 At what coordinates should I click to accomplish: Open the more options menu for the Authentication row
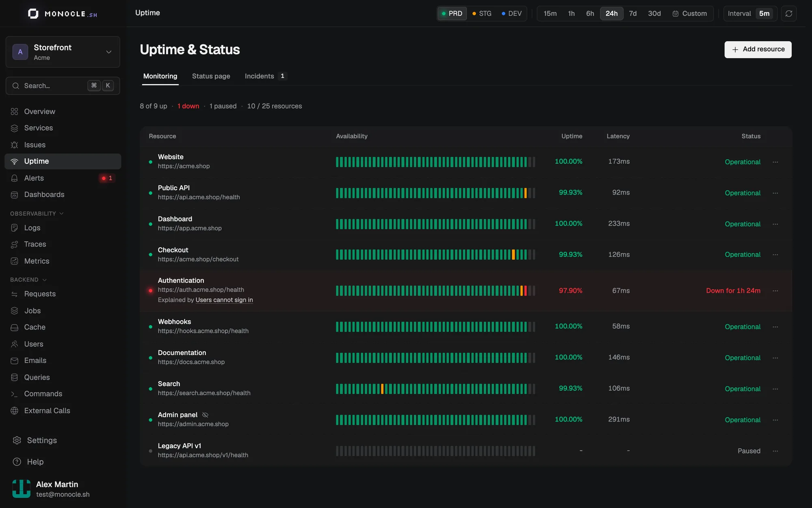[775, 291]
